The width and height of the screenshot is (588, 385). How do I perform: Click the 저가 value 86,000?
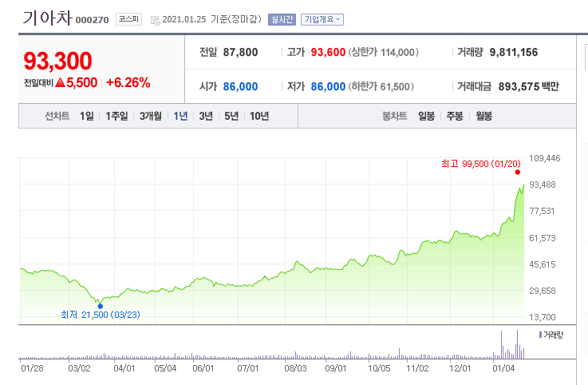pyautogui.click(x=328, y=87)
